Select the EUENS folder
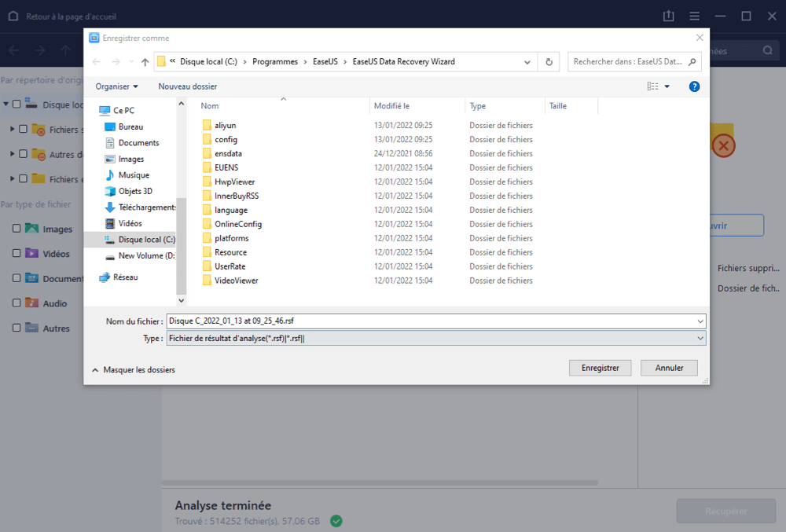The image size is (786, 532). (226, 167)
